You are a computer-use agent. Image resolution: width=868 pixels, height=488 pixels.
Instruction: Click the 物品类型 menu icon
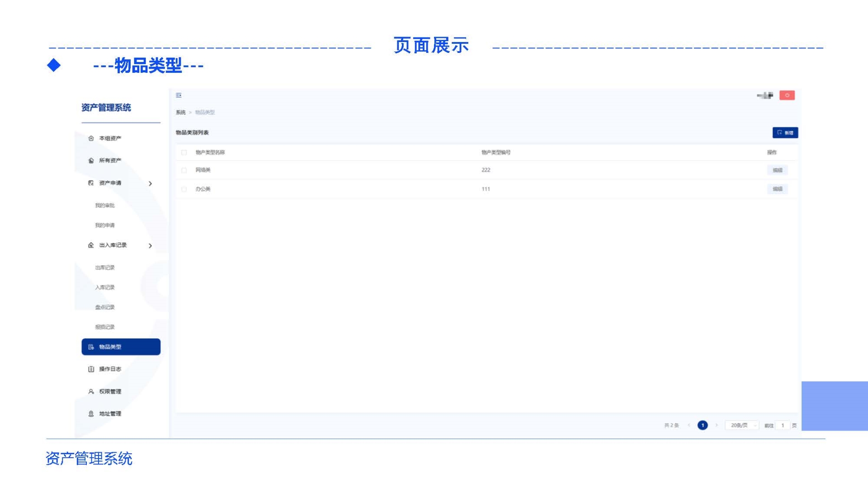tap(91, 347)
